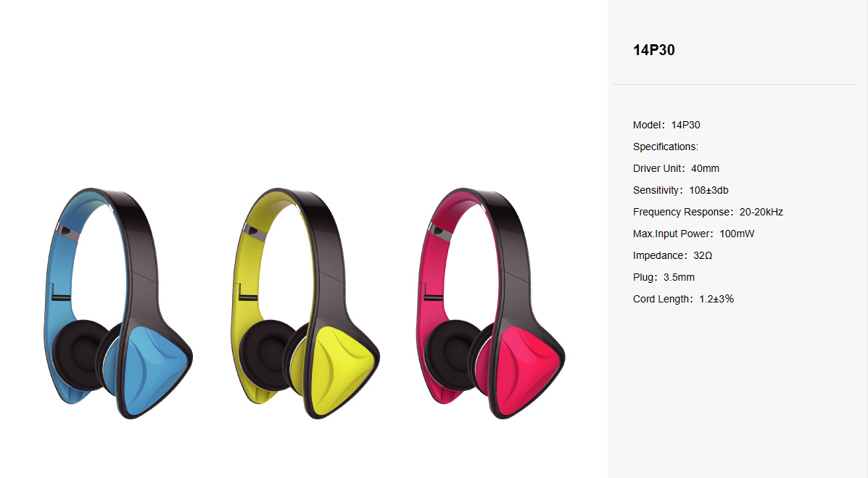The width and height of the screenshot is (868, 478).
Task: Click the Driver Unit: 40mm line
Action: 676,168
